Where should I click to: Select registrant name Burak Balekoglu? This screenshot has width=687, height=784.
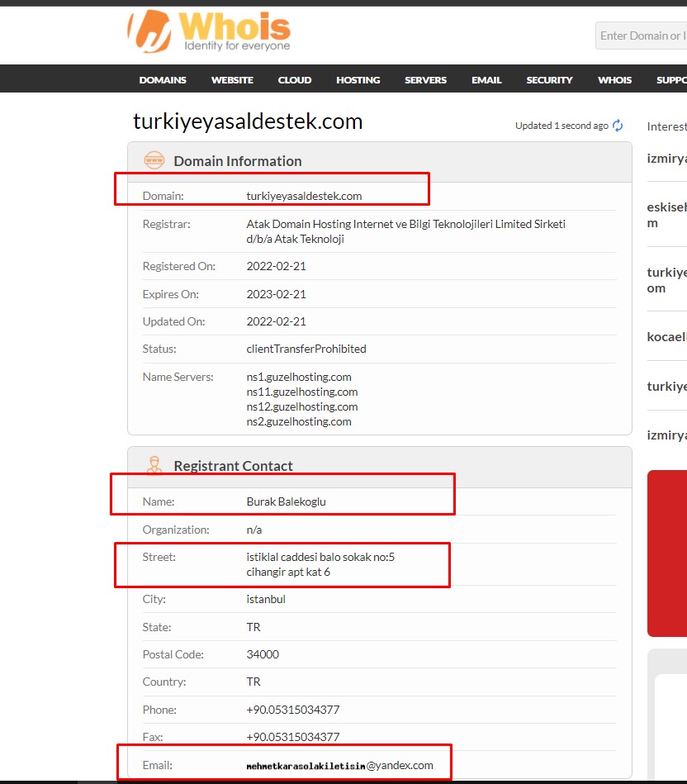287,501
